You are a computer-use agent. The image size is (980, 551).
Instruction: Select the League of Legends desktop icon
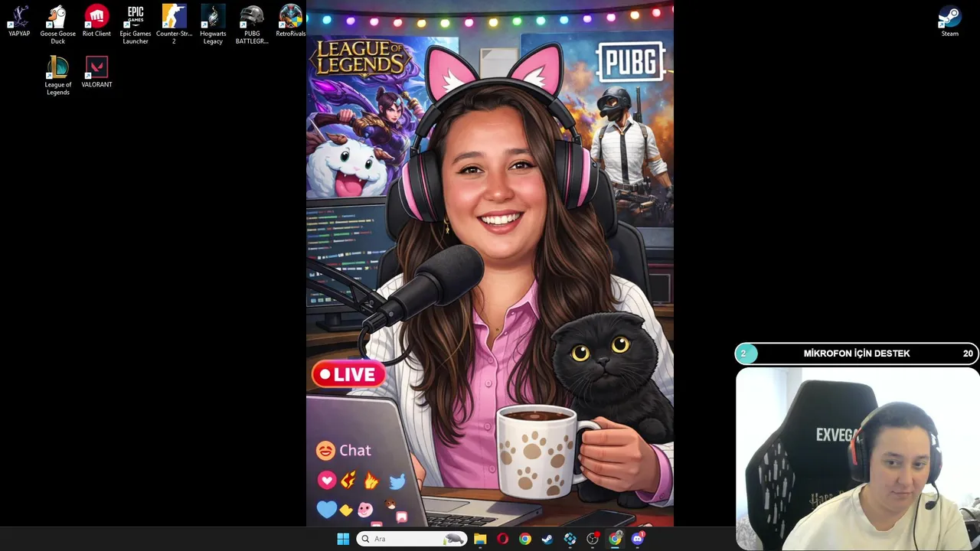click(58, 76)
